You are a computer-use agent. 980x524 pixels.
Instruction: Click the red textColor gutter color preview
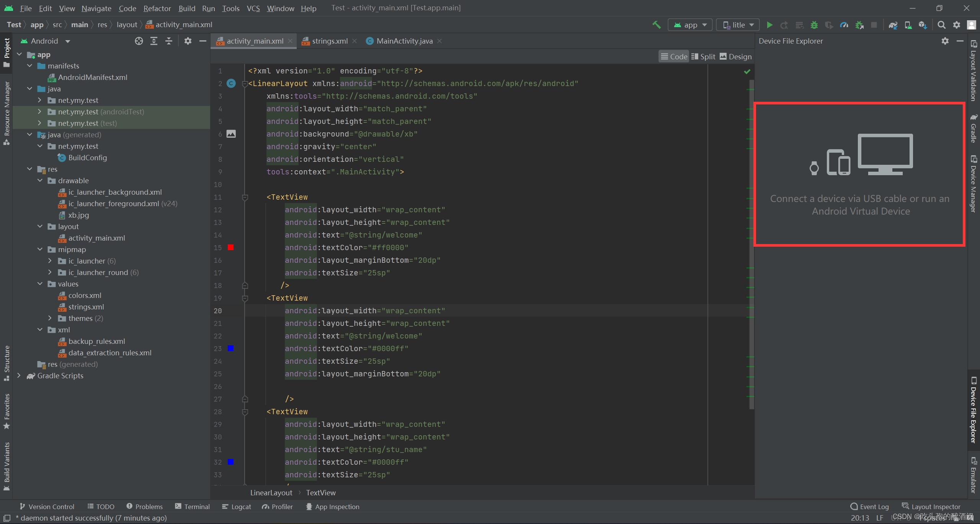point(230,247)
